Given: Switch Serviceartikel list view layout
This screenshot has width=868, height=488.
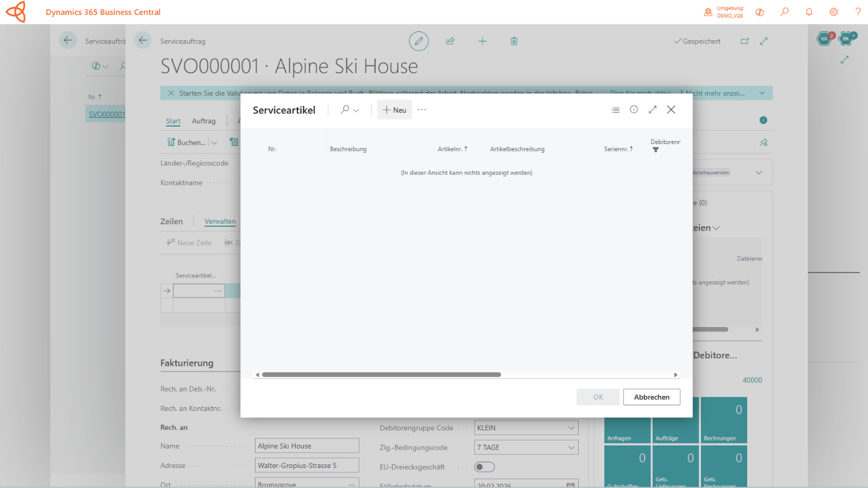Looking at the screenshot, I should point(616,110).
